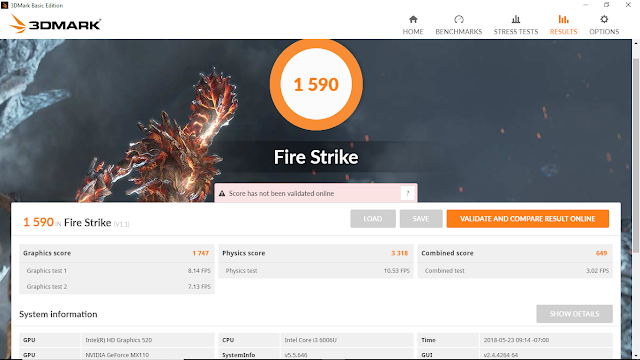This screenshot has width=640, height=360.
Task: Click the Fire Strike title on banner
Action: pyautogui.click(x=316, y=157)
